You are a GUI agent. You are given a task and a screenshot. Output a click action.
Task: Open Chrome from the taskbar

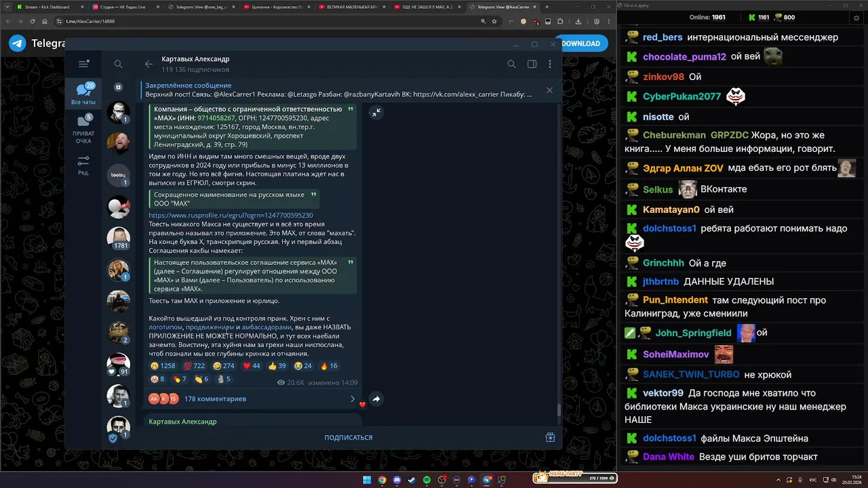coord(382,480)
